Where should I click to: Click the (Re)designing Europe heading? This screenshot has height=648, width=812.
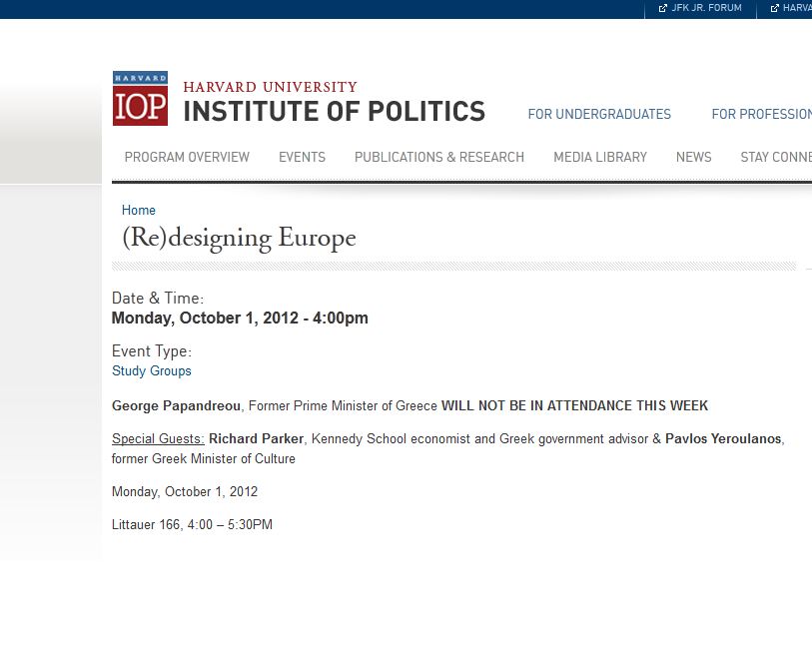pos(239,238)
